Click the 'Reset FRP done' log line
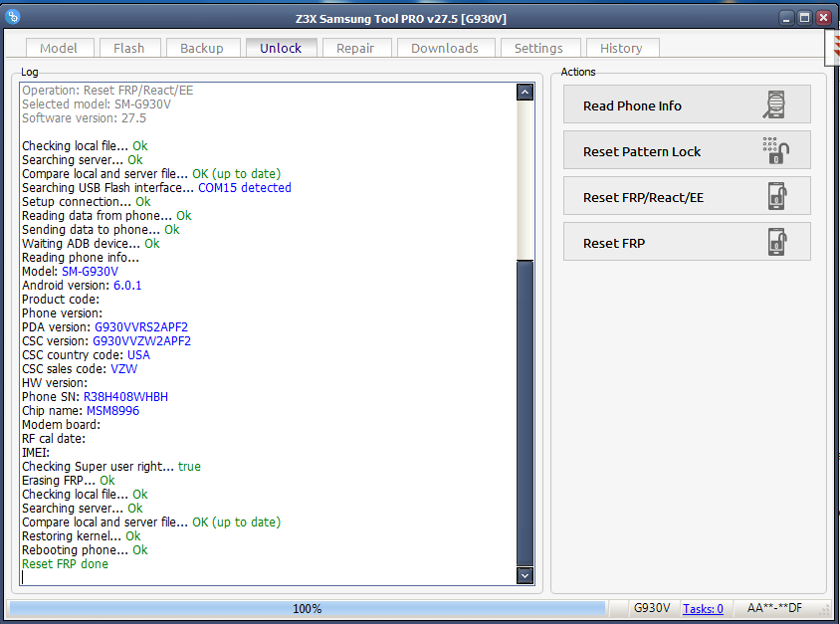 pyautogui.click(x=65, y=564)
